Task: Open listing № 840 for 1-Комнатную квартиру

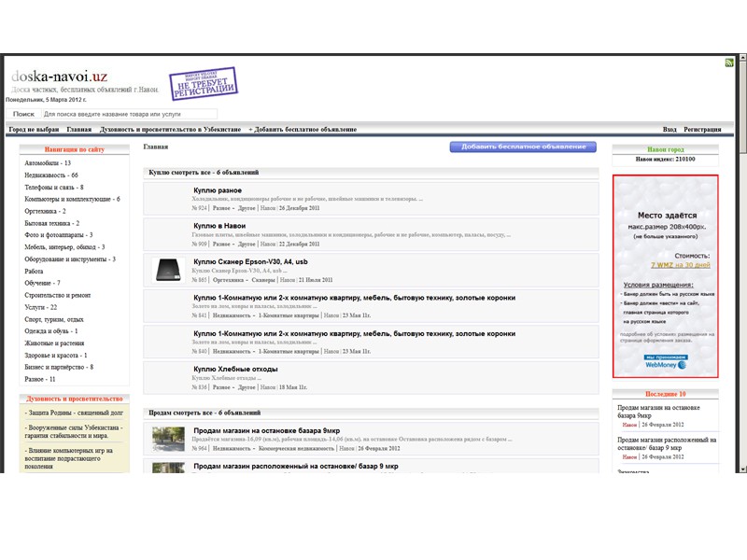Action: tap(355, 334)
